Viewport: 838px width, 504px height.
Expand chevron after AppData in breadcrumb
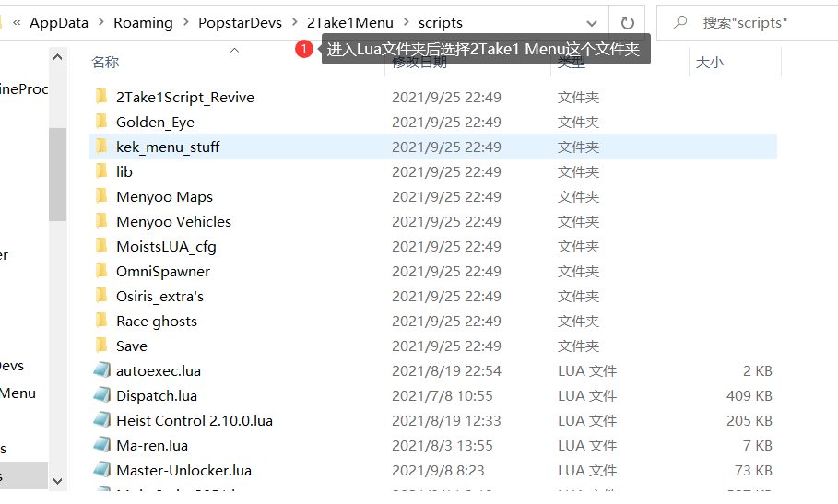100,22
